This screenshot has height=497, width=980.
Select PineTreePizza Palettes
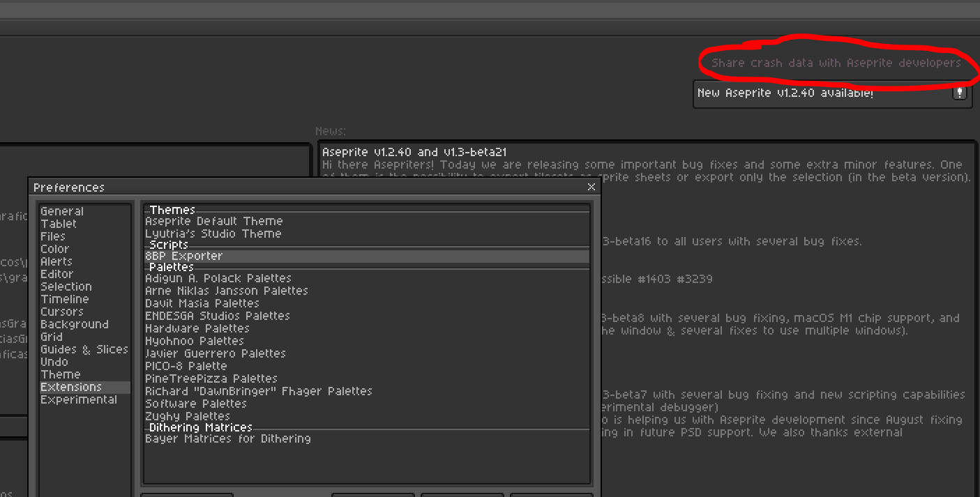(367, 379)
